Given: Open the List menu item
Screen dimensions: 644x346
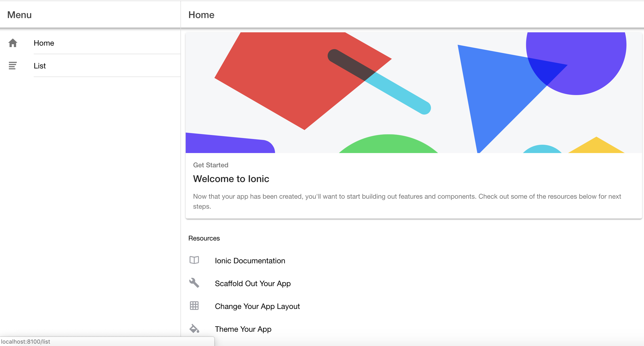Looking at the screenshot, I should (x=90, y=66).
